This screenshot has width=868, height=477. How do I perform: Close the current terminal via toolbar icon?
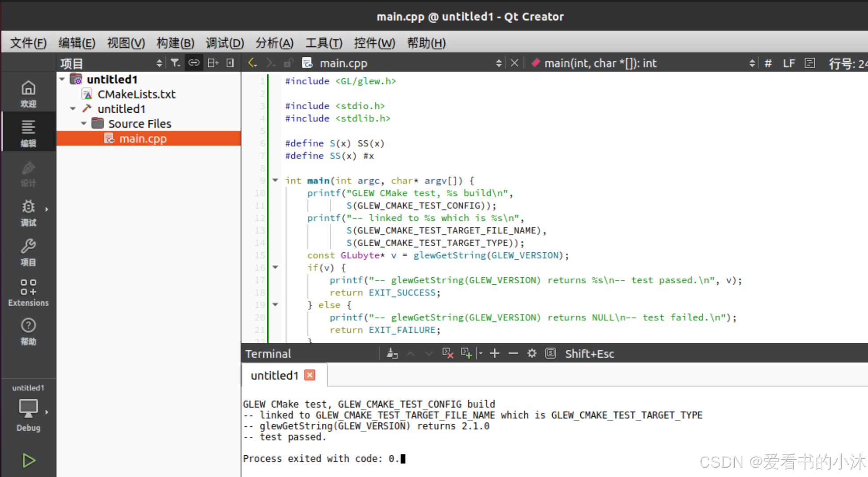coord(448,354)
